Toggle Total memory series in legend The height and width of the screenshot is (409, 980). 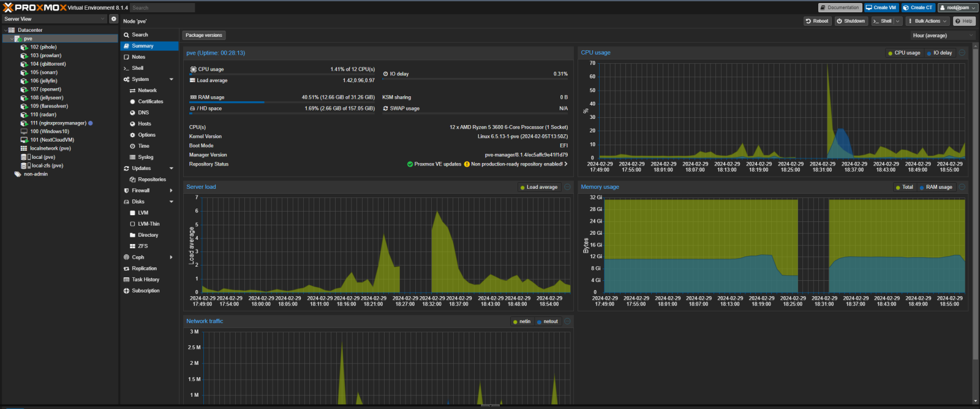904,187
